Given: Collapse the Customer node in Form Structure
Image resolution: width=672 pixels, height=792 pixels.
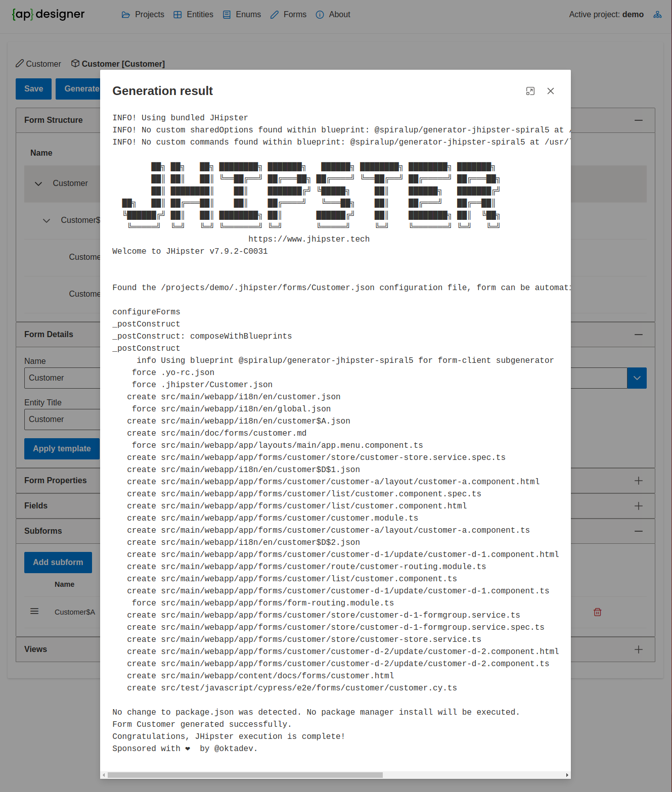Looking at the screenshot, I should pyautogui.click(x=38, y=183).
